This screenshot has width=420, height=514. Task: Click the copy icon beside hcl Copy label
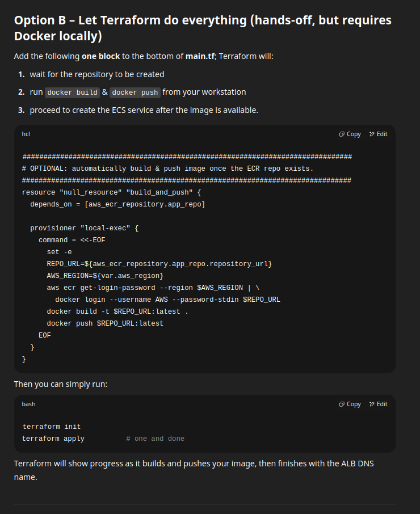pos(342,134)
